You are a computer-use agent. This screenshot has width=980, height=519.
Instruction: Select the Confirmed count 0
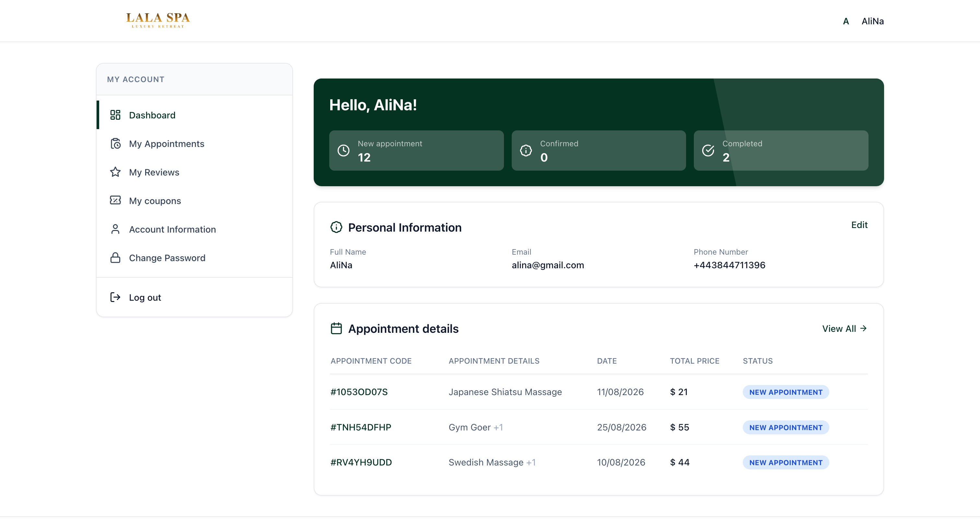click(x=544, y=157)
